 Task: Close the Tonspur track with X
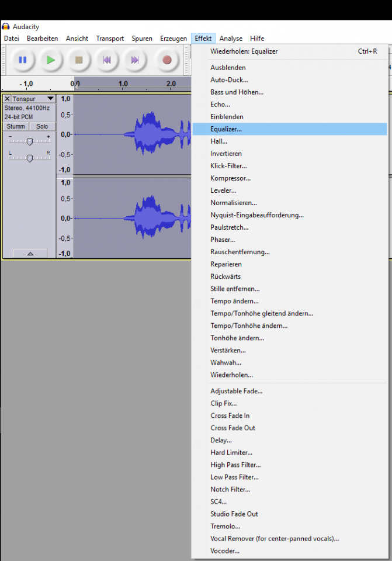point(7,99)
